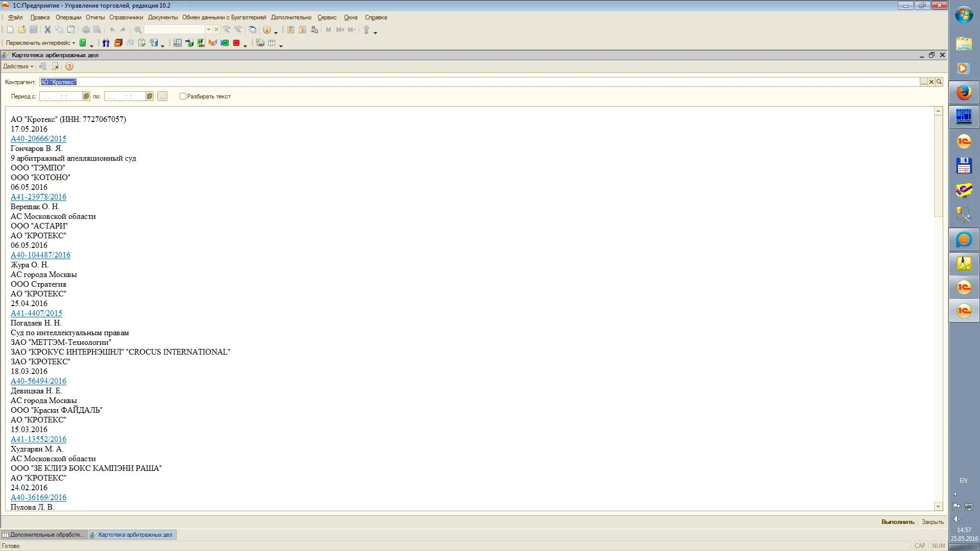The image size is (980, 551).
Task: Click the Cut scissors icon
Action: [47, 30]
